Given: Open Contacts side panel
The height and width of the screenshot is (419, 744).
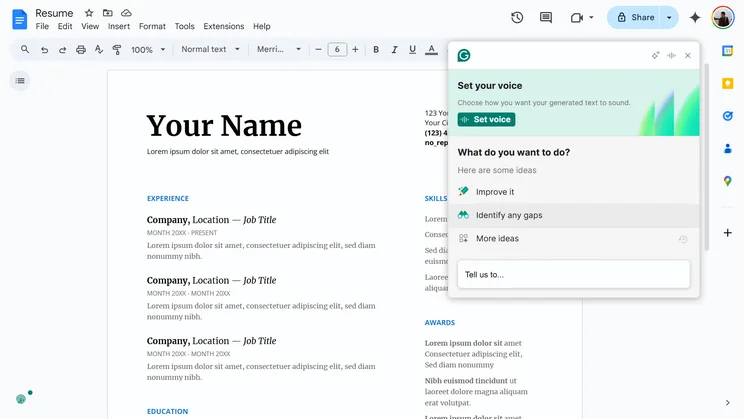Looking at the screenshot, I should tap(727, 149).
